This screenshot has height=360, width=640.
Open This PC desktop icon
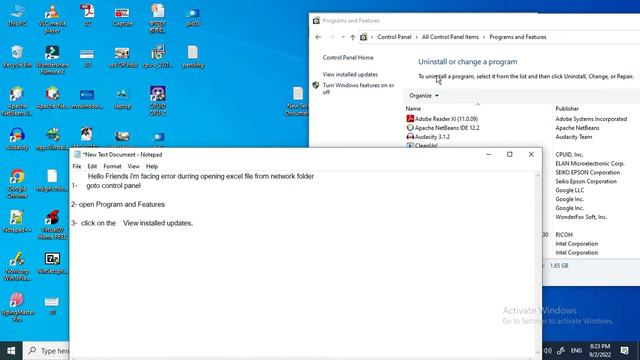(x=17, y=15)
